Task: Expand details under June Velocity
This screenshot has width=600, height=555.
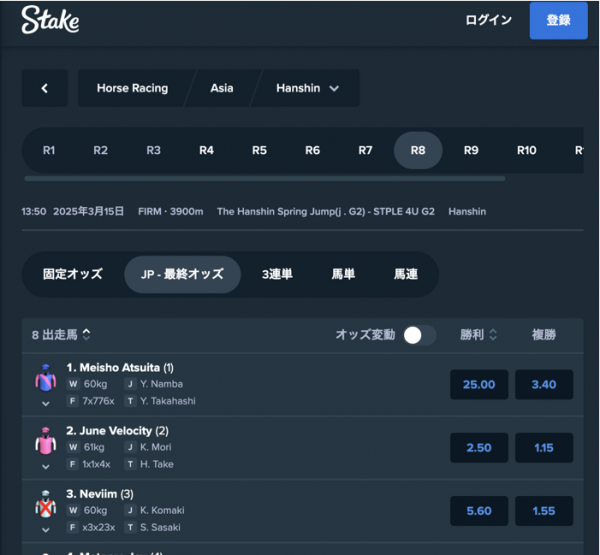Action: tap(46, 467)
